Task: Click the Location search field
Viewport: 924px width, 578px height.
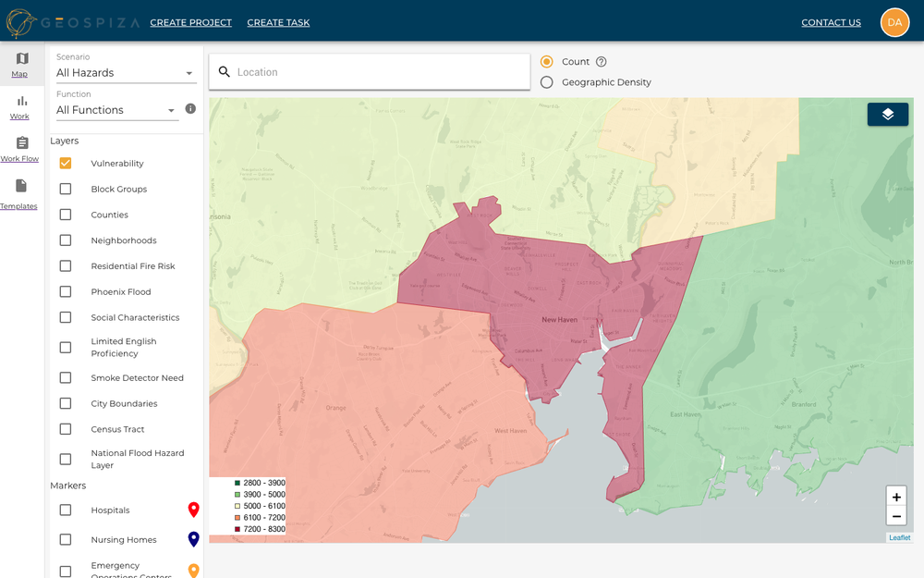Action: [370, 71]
